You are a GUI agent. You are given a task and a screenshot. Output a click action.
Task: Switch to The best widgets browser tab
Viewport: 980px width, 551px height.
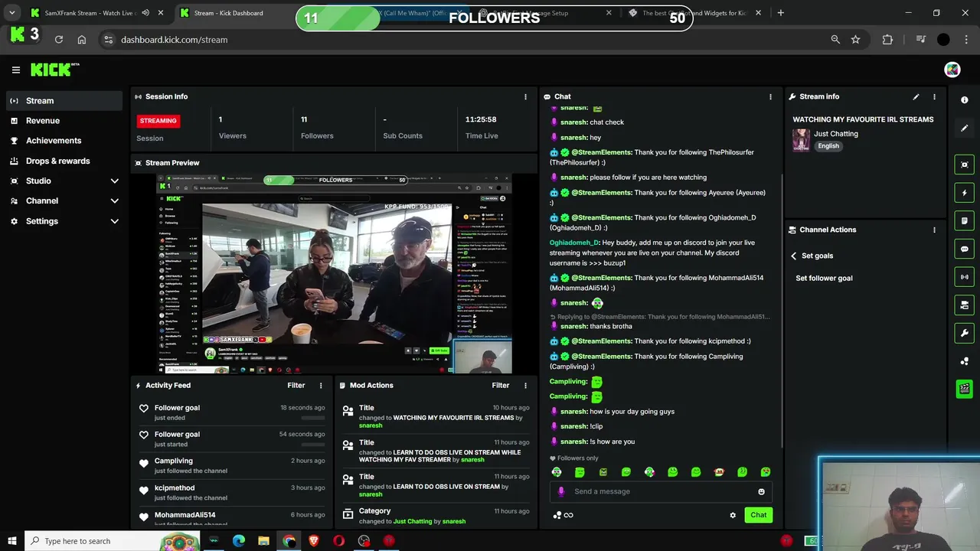click(693, 13)
